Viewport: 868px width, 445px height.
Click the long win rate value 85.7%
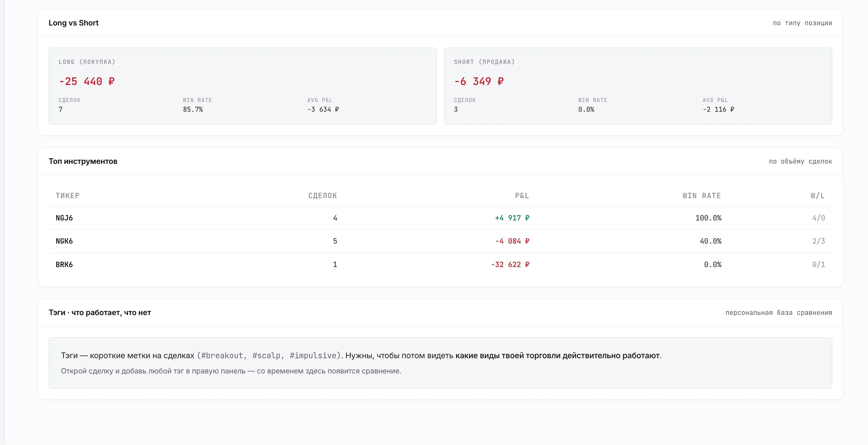click(x=193, y=109)
